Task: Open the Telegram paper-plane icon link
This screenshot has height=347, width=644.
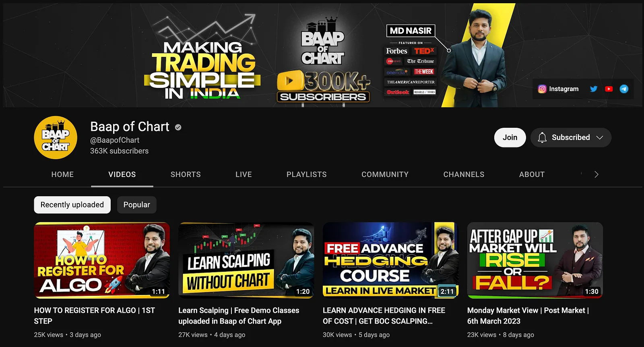Action: [624, 89]
